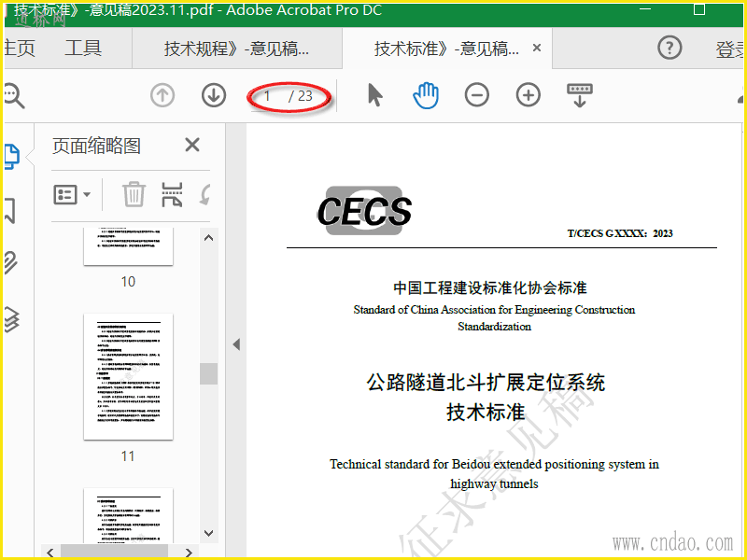The height and width of the screenshot is (560, 747).
Task: Minimize the Acrobat window
Action: pos(644,9)
